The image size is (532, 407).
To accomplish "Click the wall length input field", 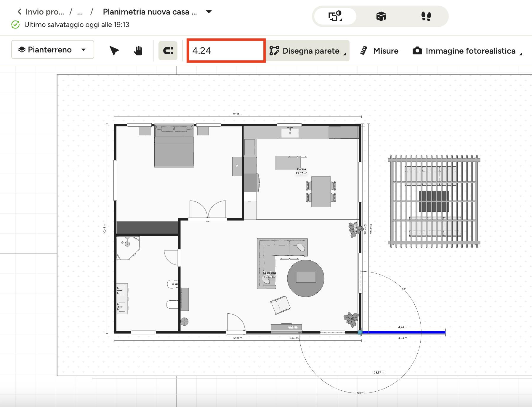I will 226,51.
